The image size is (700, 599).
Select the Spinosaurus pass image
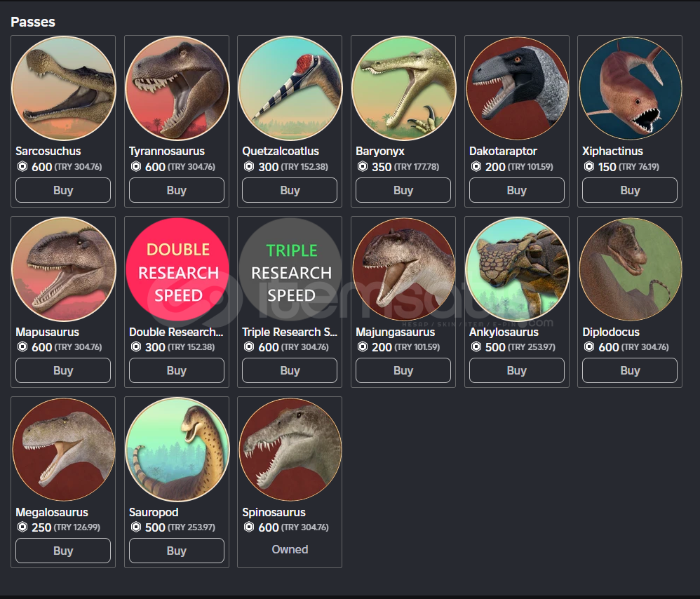tap(290, 450)
